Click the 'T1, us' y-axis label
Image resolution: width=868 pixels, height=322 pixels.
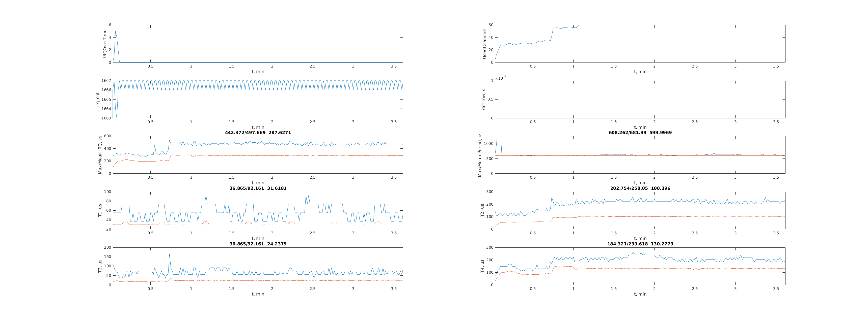pos(100,210)
